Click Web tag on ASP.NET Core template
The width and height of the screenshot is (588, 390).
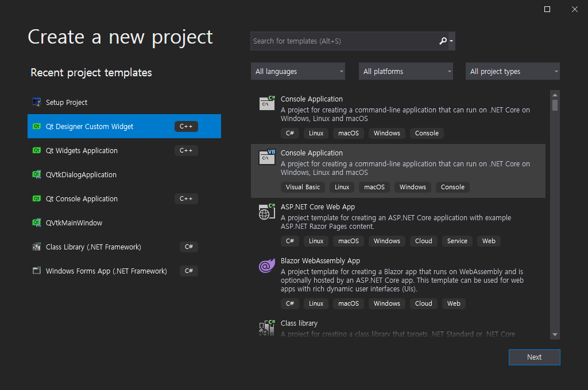tap(489, 241)
